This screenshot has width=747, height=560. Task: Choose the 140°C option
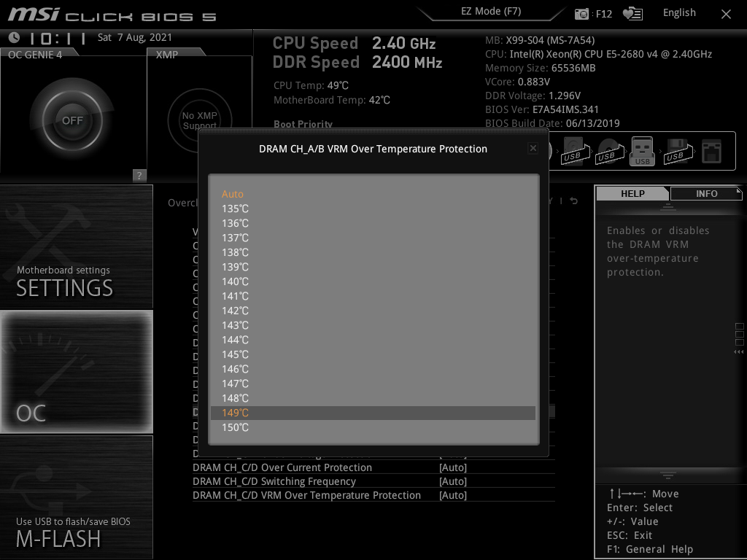point(373,281)
